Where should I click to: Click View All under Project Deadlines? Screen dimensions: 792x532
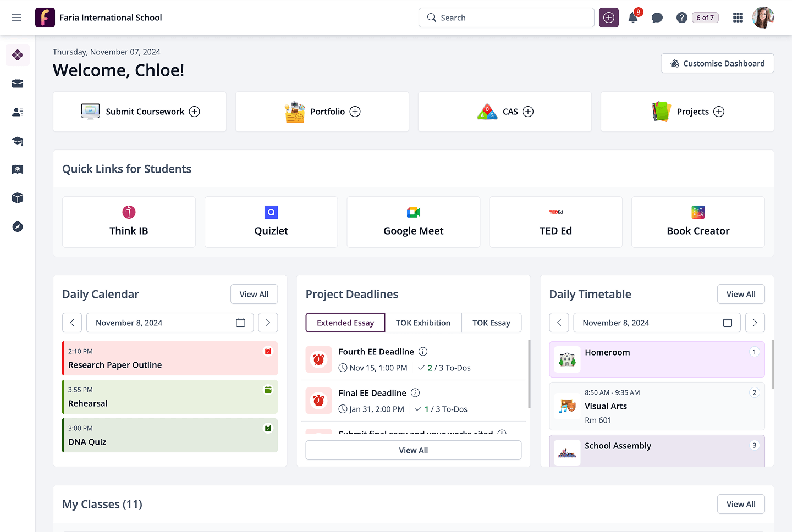tap(413, 450)
